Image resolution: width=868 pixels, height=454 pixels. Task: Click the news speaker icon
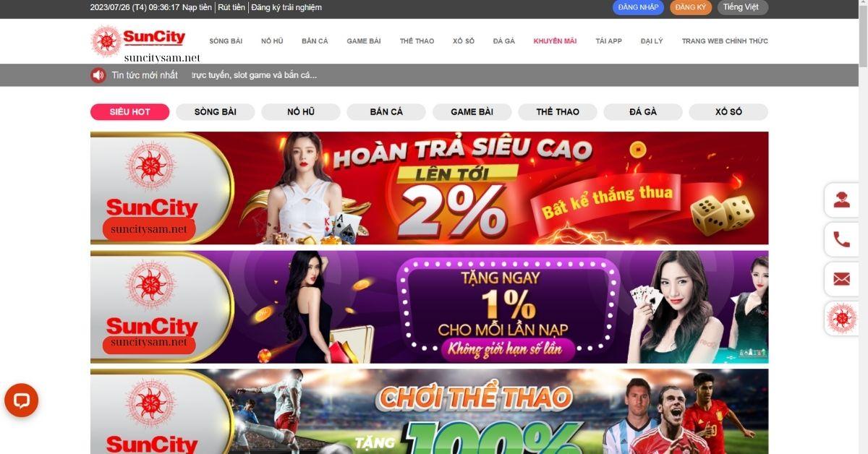coord(98,75)
